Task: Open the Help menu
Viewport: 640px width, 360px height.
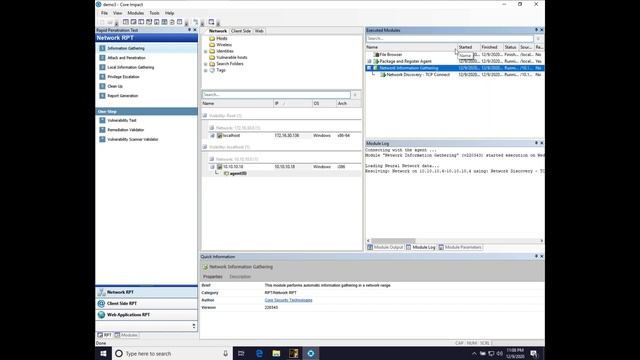Action: point(169,13)
